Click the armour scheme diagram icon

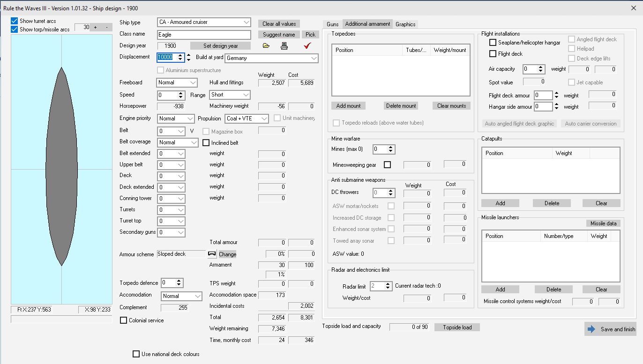(x=212, y=254)
